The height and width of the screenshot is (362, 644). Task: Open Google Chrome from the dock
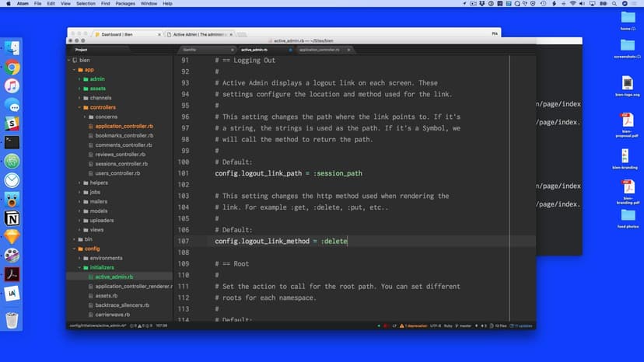[12, 67]
